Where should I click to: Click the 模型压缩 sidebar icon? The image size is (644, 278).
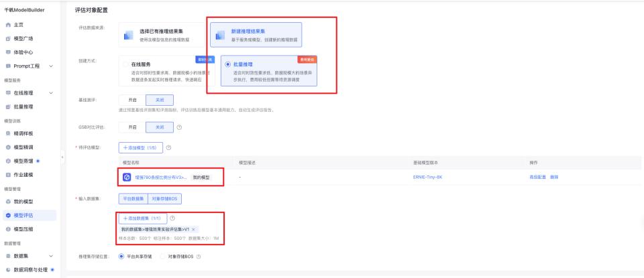(8, 229)
